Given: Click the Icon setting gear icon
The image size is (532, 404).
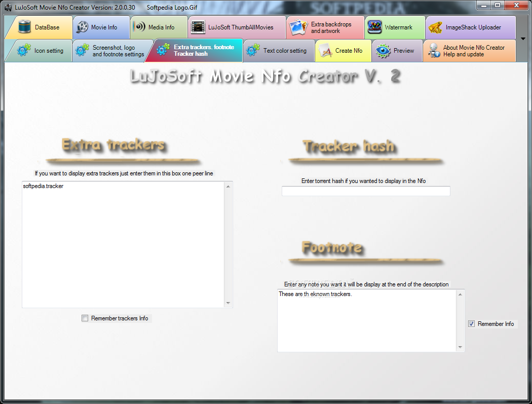Looking at the screenshot, I should (24, 50).
